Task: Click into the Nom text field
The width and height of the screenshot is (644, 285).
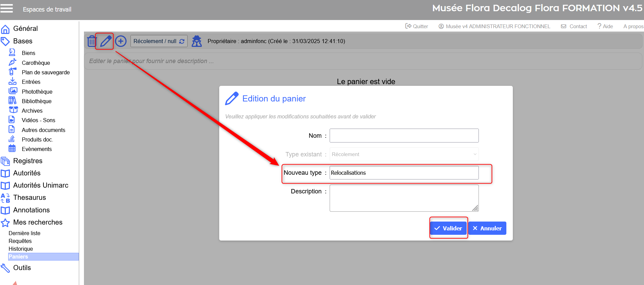Action: coord(404,136)
